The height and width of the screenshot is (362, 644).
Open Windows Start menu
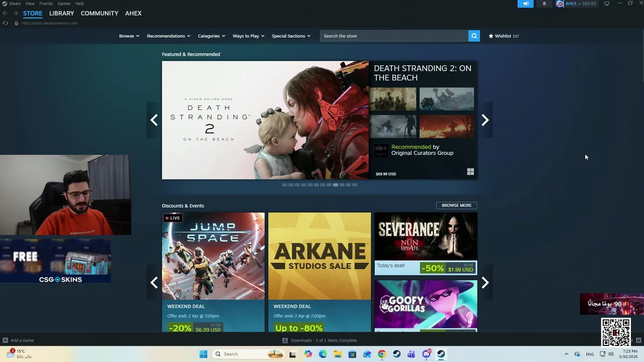pos(203,354)
